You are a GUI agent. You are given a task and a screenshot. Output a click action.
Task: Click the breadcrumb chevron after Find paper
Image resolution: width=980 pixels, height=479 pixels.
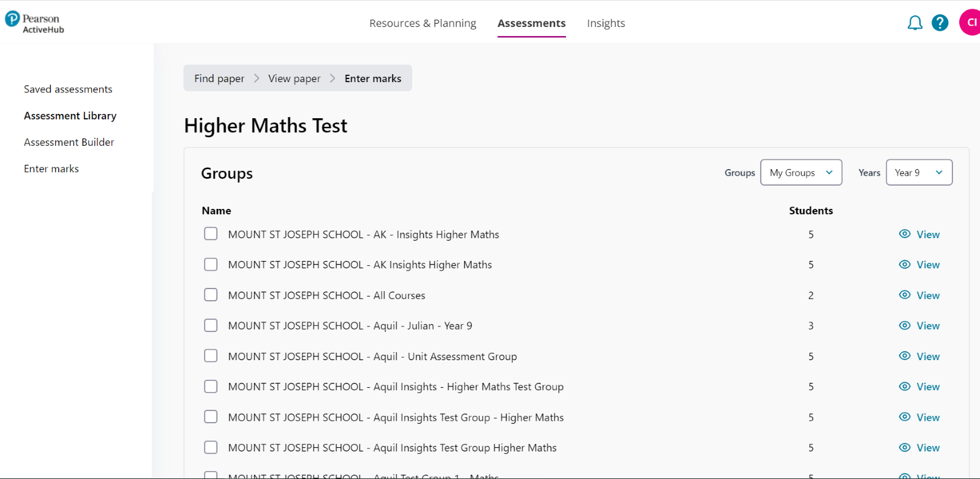257,78
